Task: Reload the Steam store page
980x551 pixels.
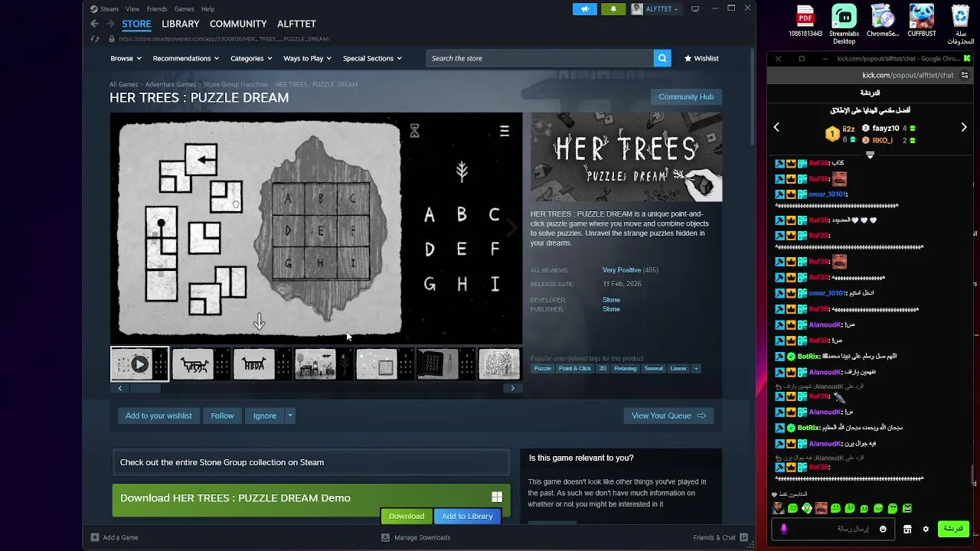Action: click(95, 38)
